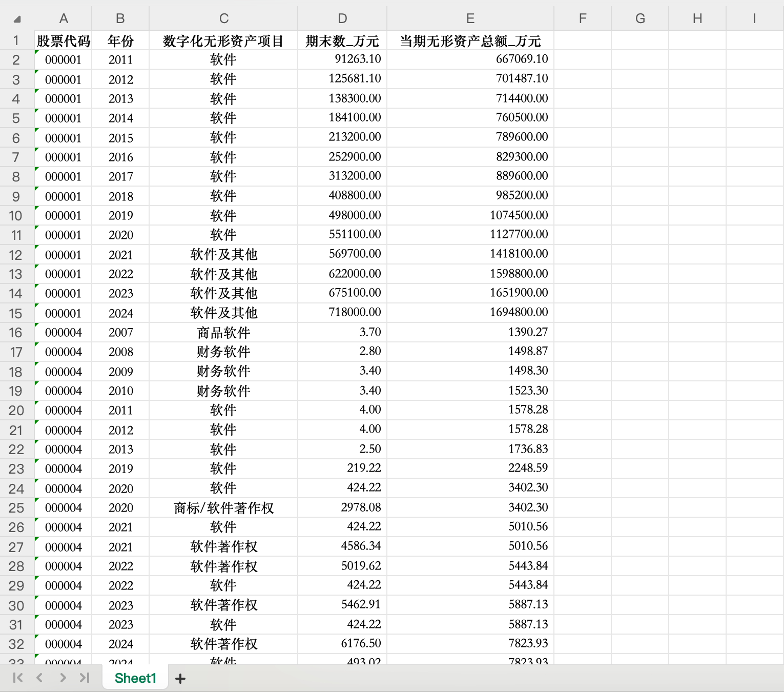784x692 pixels.
Task: Select cell with value 125681.10
Action: point(342,79)
